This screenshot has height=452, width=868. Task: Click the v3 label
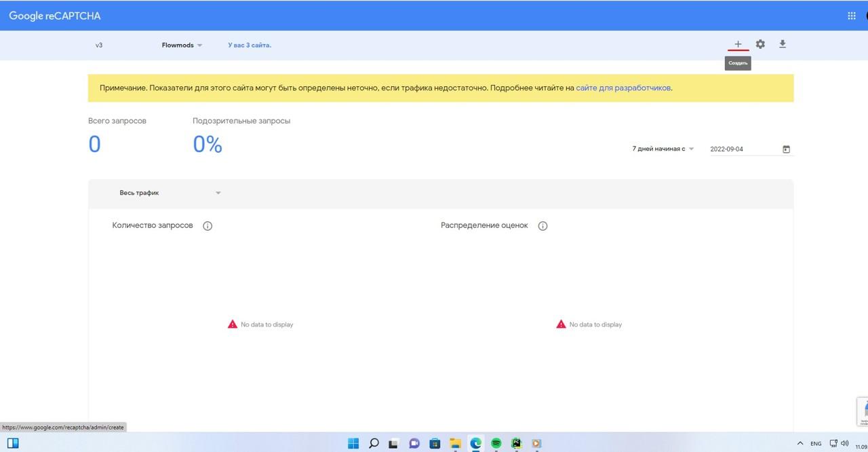[x=99, y=45]
